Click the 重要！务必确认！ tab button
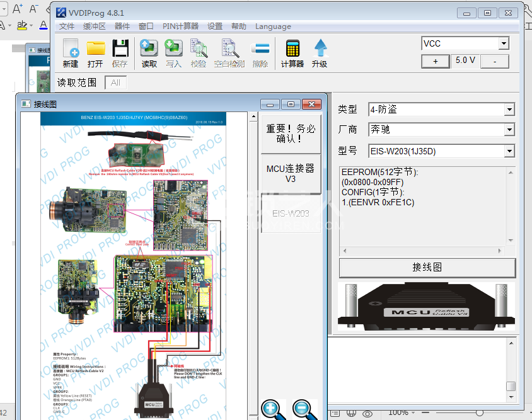532x420 pixels. (291, 134)
